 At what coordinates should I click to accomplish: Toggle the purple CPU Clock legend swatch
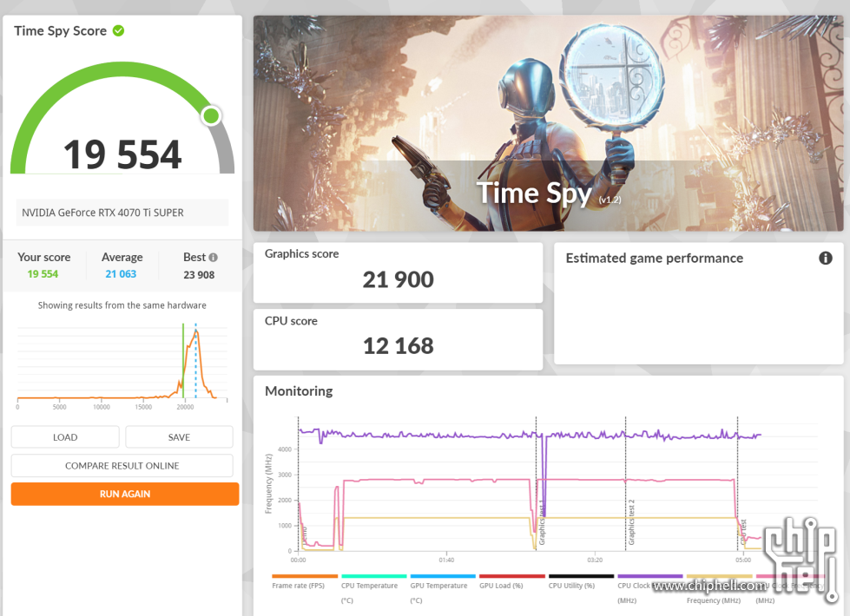click(x=650, y=576)
